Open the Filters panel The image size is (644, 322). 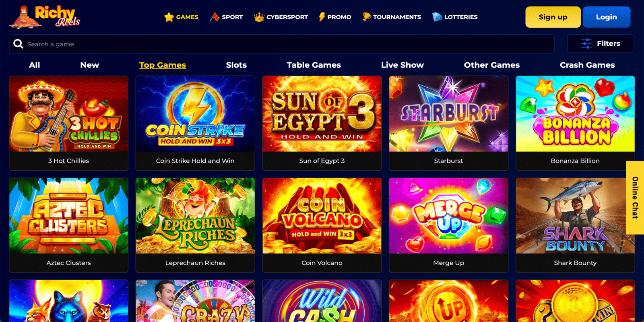coord(600,43)
